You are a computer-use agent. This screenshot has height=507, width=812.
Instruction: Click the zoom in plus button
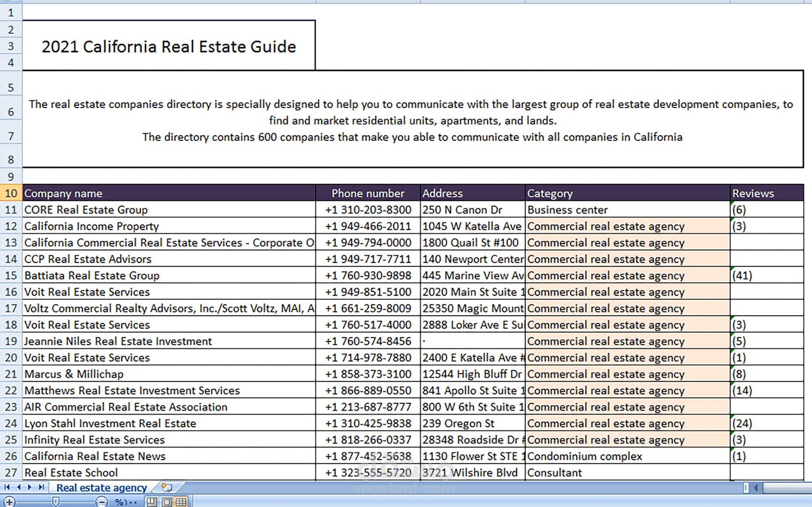9,502
